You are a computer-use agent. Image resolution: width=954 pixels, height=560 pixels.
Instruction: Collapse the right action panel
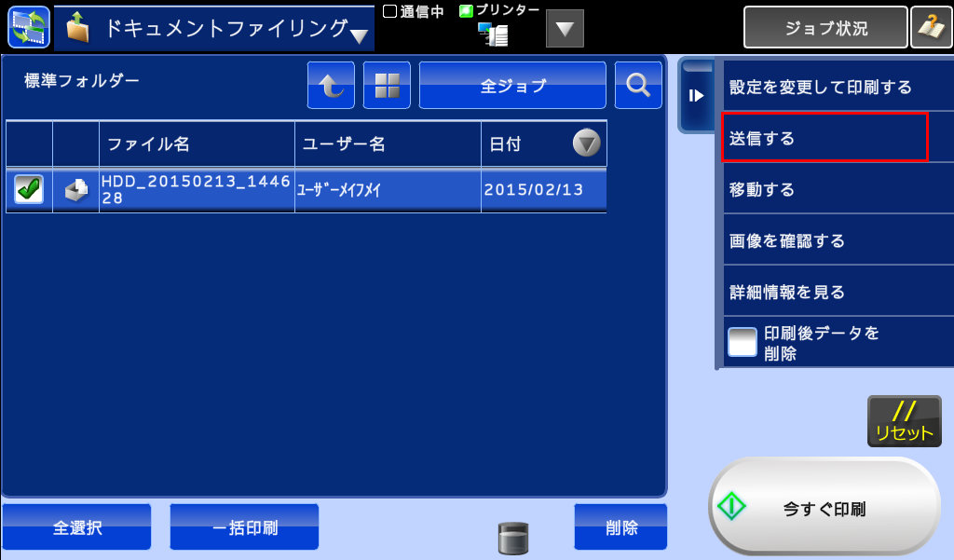click(x=696, y=95)
